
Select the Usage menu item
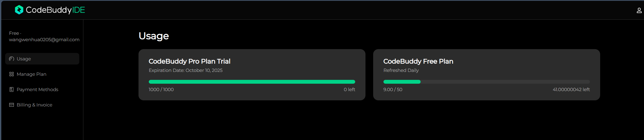(42, 59)
